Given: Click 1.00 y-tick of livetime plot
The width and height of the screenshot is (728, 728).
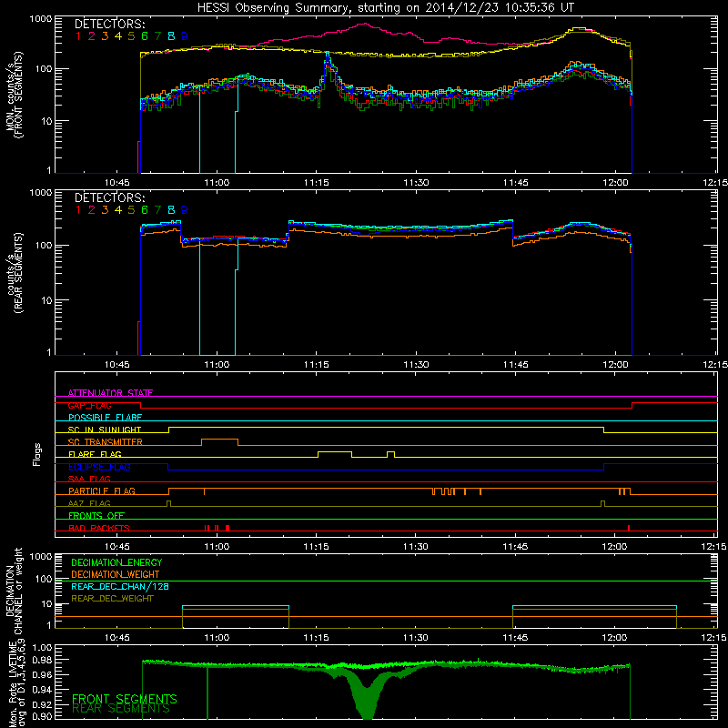Looking at the screenshot, I should [x=42, y=648].
